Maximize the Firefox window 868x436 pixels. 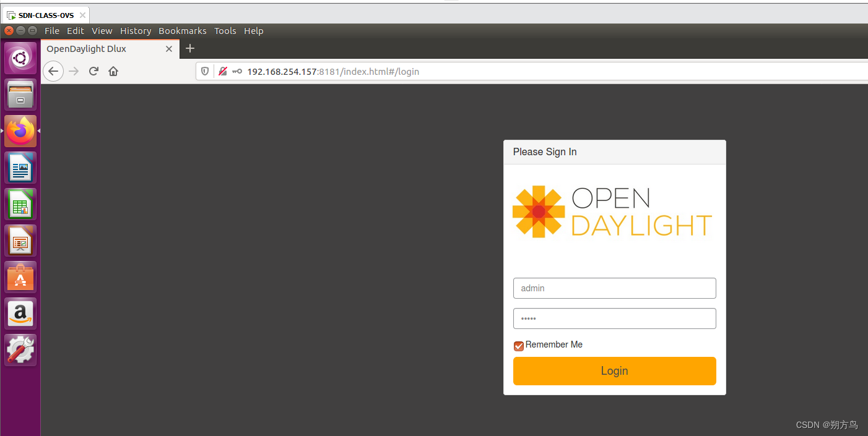tap(32, 30)
